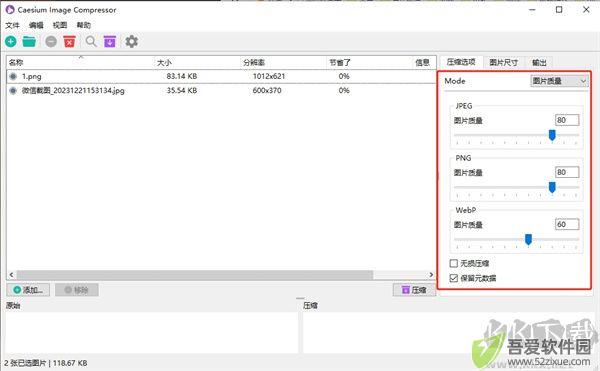This screenshot has height=371, width=600.
Task: Click the green add files icon
Action: 11,41
